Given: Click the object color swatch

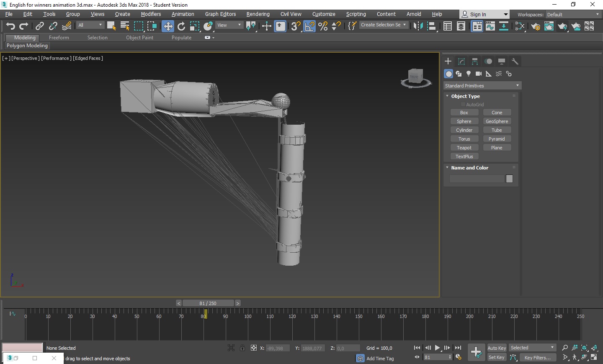Looking at the screenshot, I should [509, 179].
